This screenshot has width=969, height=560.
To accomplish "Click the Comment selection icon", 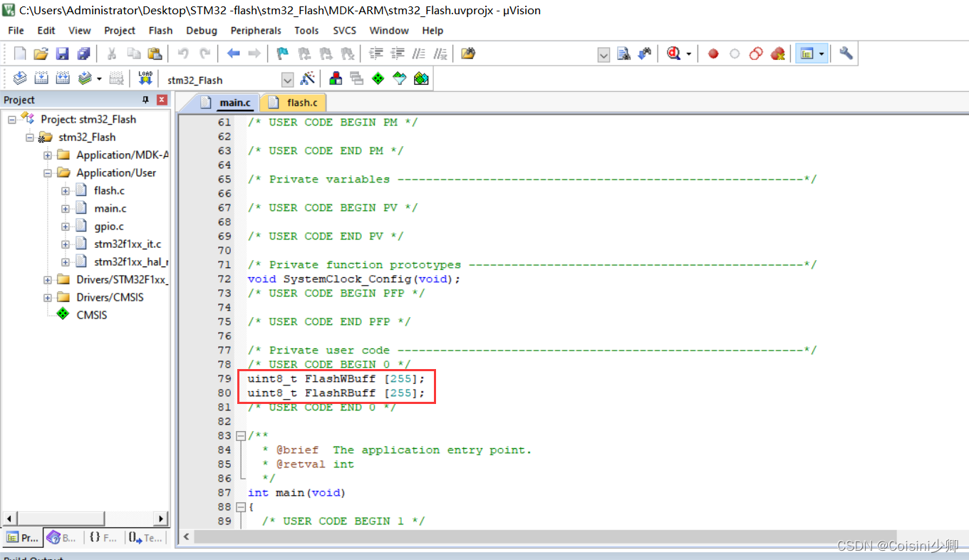I will pyautogui.click(x=419, y=53).
